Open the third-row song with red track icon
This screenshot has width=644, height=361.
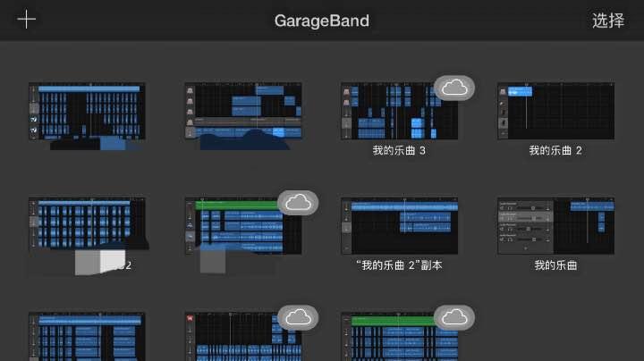[x=243, y=337]
